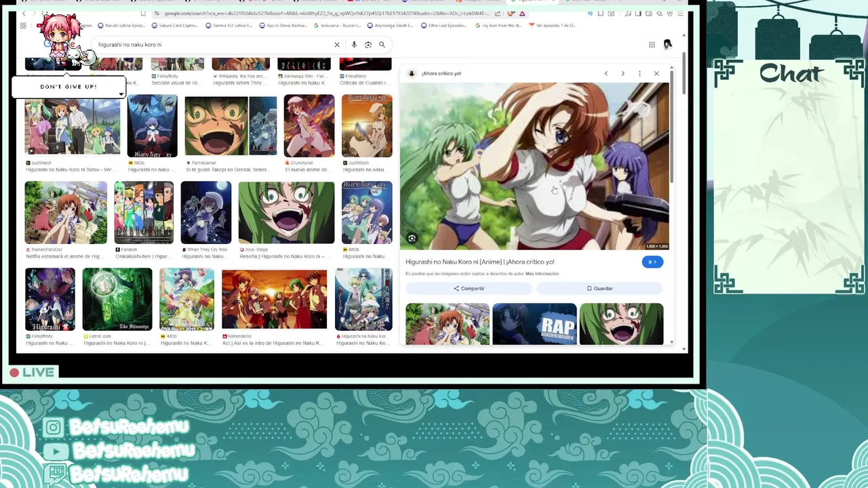Click the large preview image
Screen dimensions: 868x488
coord(534,166)
